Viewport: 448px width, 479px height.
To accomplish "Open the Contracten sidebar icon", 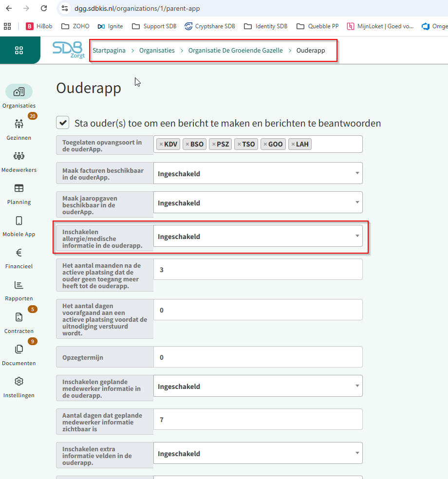I will tap(19, 317).
